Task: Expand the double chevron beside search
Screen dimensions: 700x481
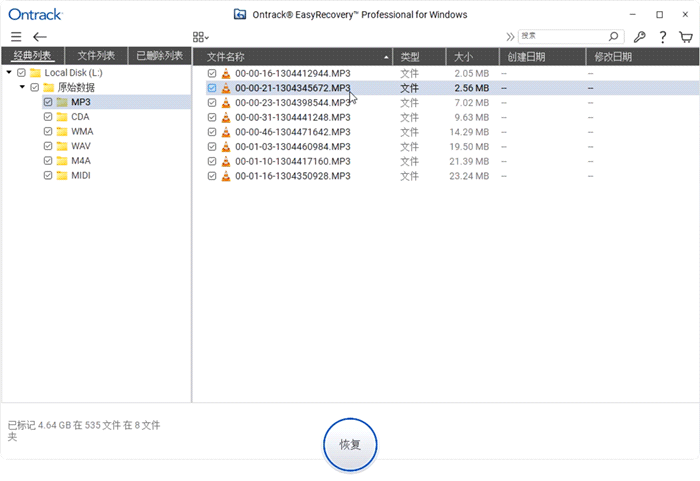Action: pos(510,37)
